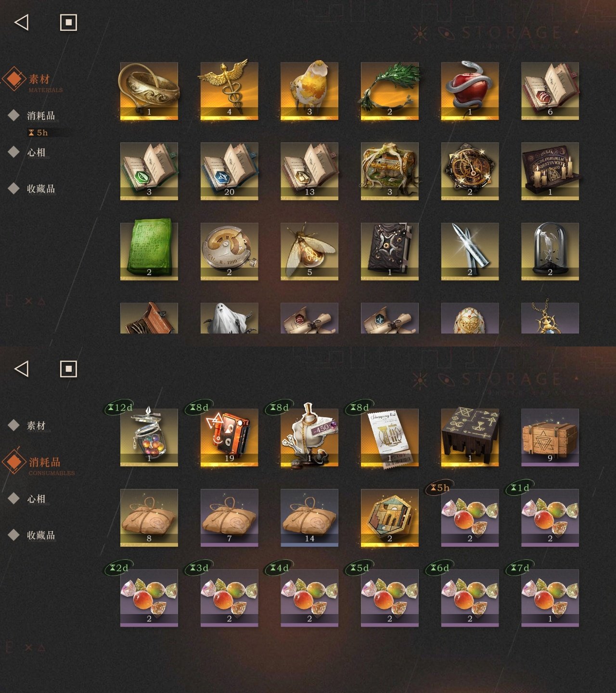The height and width of the screenshot is (693, 616).
Task: Choose the Ouija board with candles item
Action: pos(550,171)
